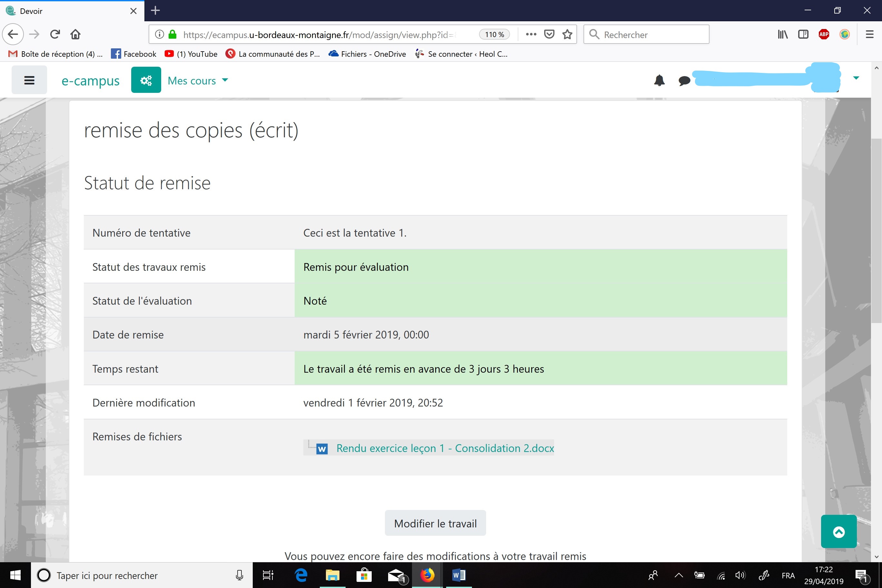Click the e-campus home link
Viewport: 882px width, 588px height.
click(90, 81)
